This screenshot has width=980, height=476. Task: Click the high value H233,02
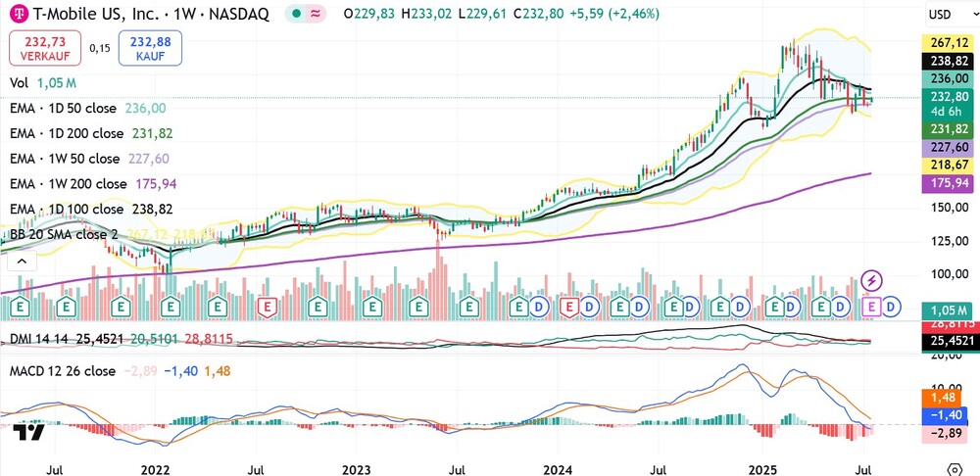[426, 14]
